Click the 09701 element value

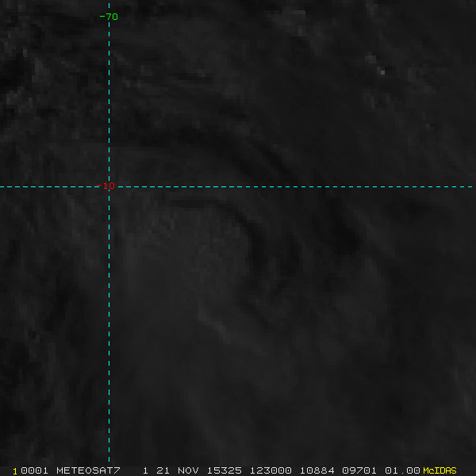click(359, 470)
